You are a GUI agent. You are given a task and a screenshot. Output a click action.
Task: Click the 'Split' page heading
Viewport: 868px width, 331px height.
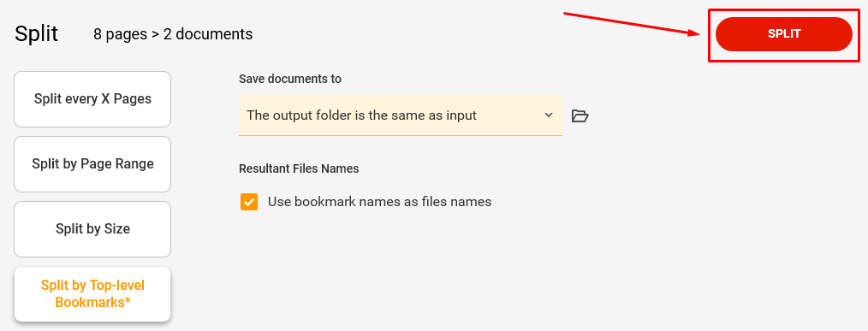click(37, 34)
